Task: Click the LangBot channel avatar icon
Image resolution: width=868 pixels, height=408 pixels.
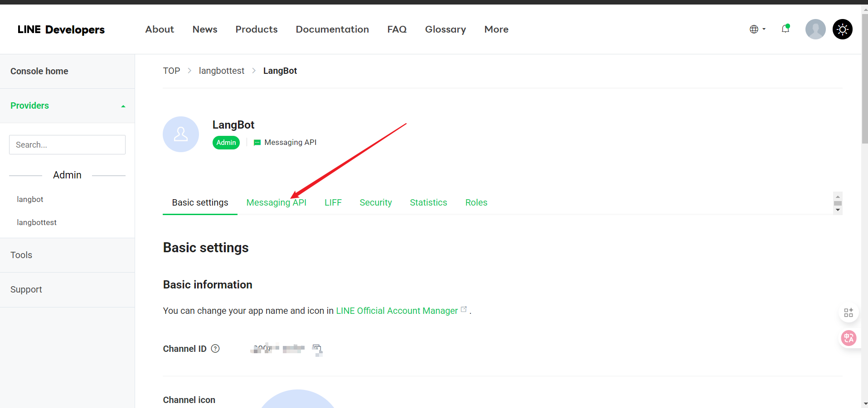Action: [181, 134]
